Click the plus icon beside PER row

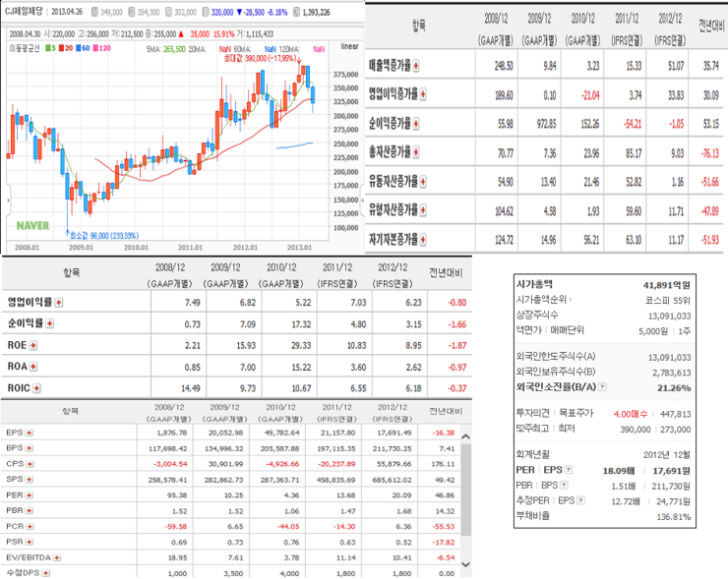[x=30, y=495]
